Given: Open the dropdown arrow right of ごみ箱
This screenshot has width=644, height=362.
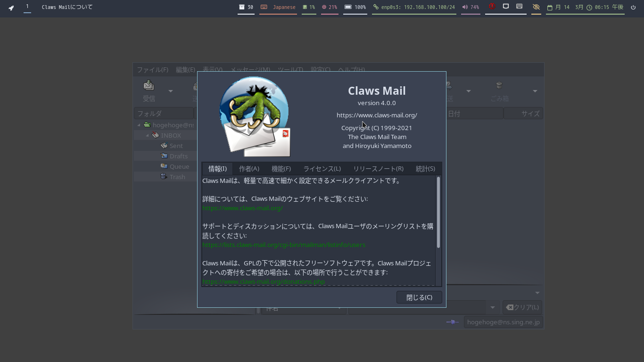Looking at the screenshot, I should [535, 91].
